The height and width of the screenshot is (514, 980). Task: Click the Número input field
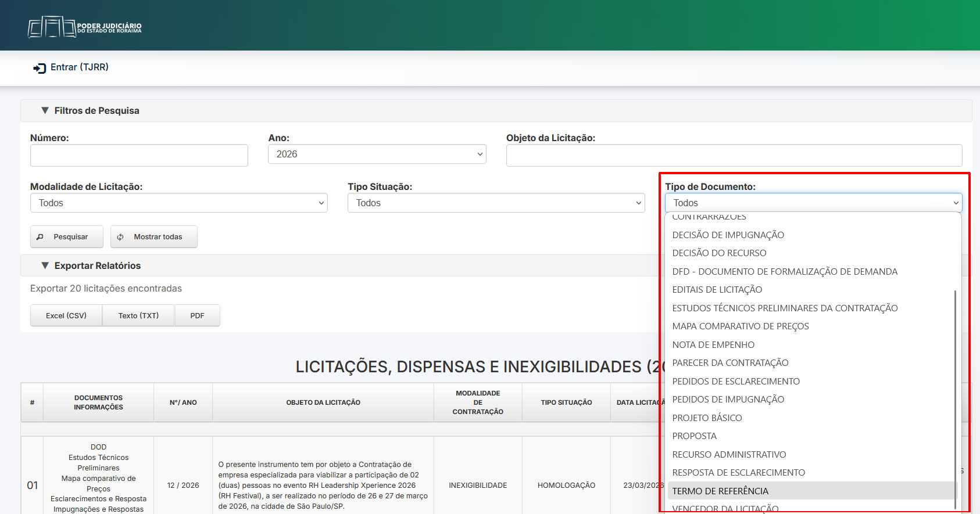(x=139, y=155)
